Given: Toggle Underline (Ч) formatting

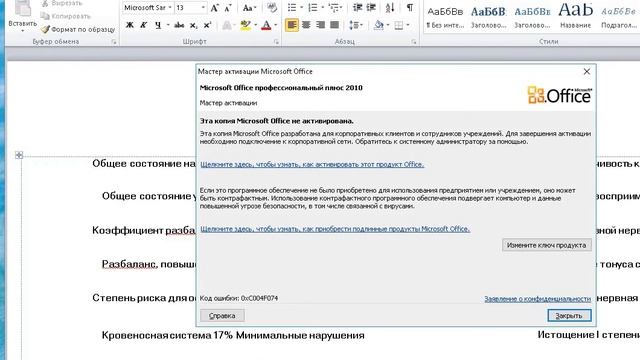Looking at the screenshot, I should 158,25.
